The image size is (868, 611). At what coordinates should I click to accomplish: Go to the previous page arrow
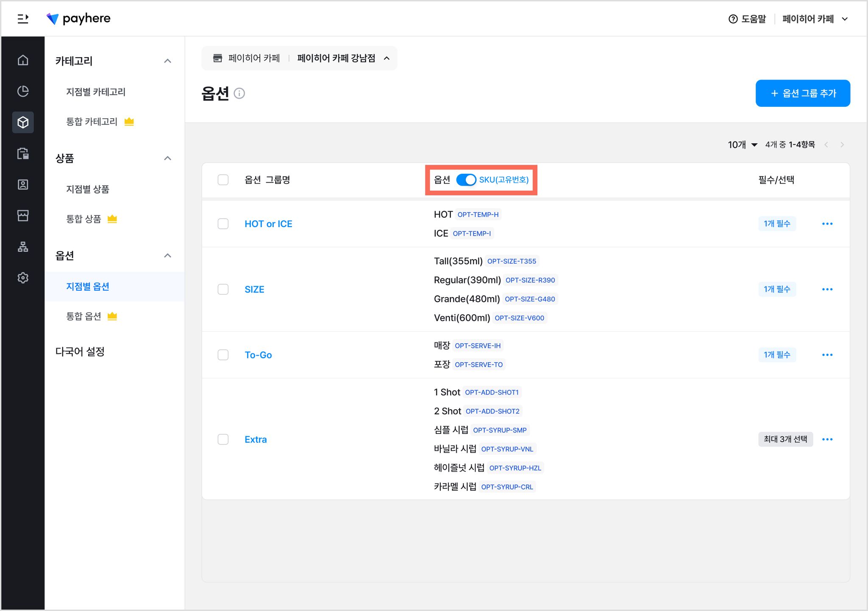click(826, 145)
